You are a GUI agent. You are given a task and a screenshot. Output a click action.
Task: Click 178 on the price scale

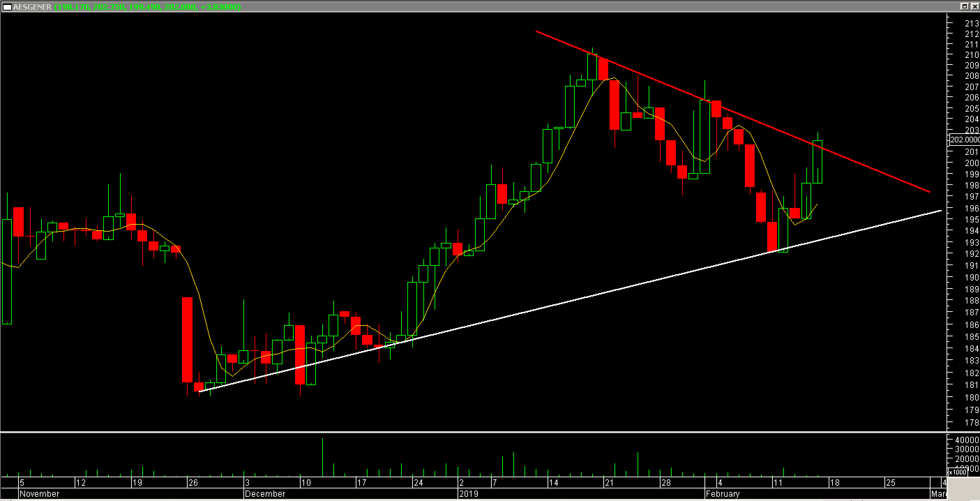point(971,422)
